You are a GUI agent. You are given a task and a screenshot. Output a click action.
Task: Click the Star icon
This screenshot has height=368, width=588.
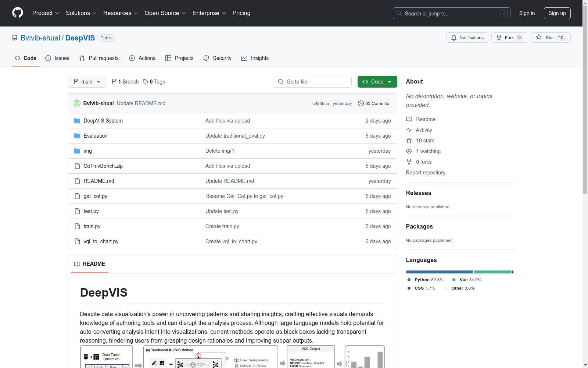coord(539,37)
